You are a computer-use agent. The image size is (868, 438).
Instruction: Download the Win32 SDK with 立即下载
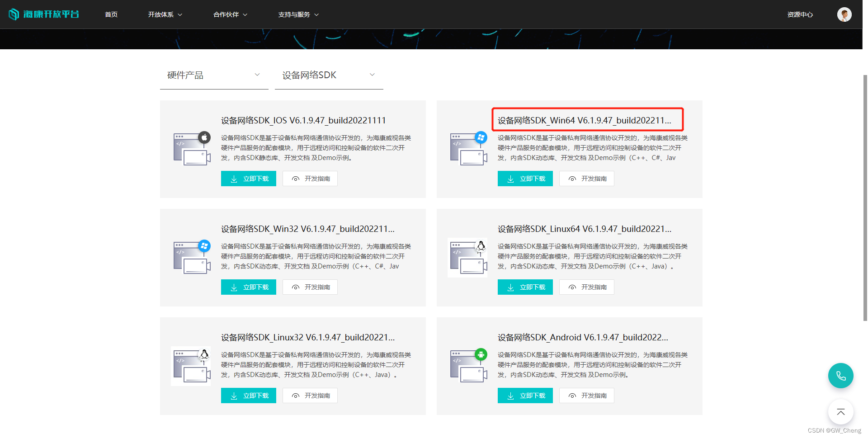coord(249,287)
